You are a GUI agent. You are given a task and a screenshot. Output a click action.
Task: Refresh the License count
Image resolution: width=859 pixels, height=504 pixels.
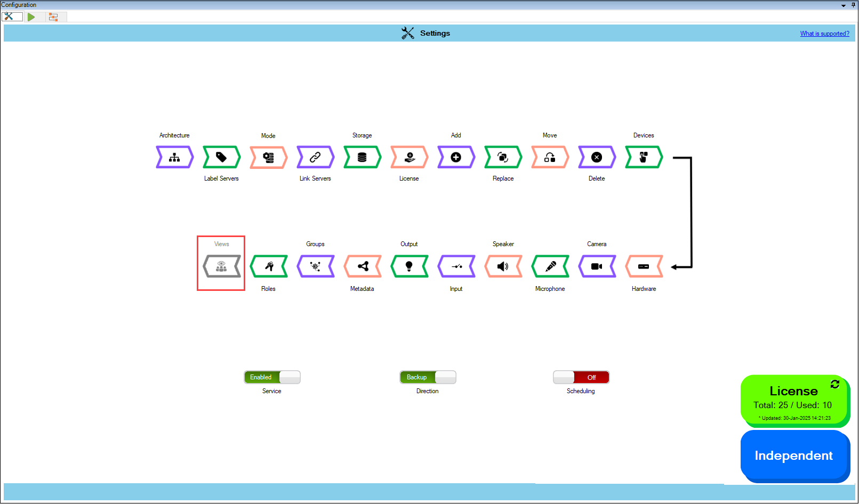(835, 384)
